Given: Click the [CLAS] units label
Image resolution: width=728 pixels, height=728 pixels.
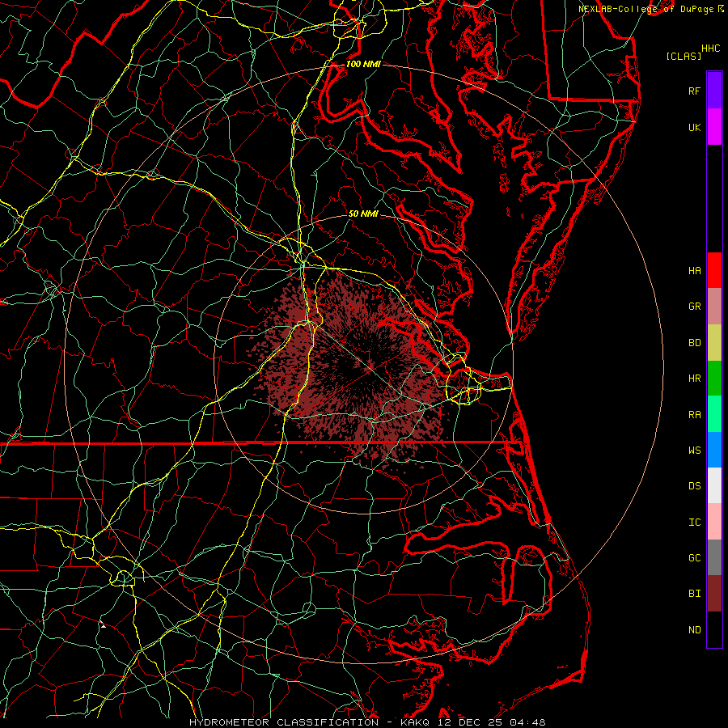Looking at the screenshot, I should [684, 56].
